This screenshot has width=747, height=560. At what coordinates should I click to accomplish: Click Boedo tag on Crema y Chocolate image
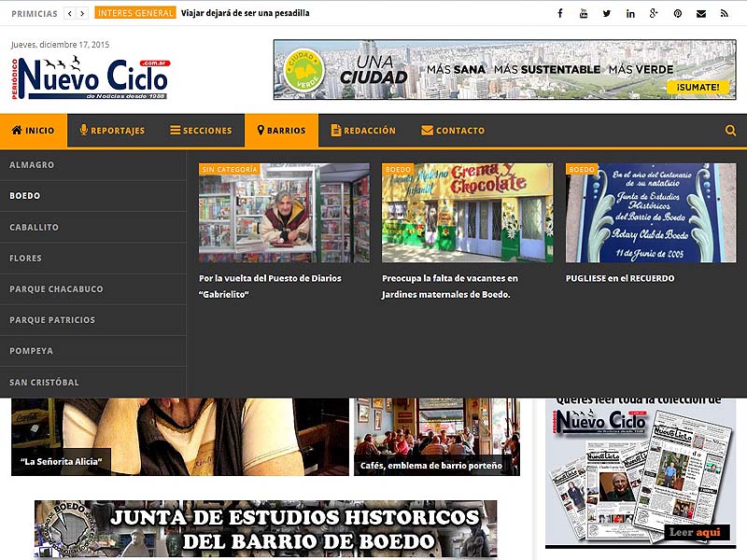coord(399,170)
